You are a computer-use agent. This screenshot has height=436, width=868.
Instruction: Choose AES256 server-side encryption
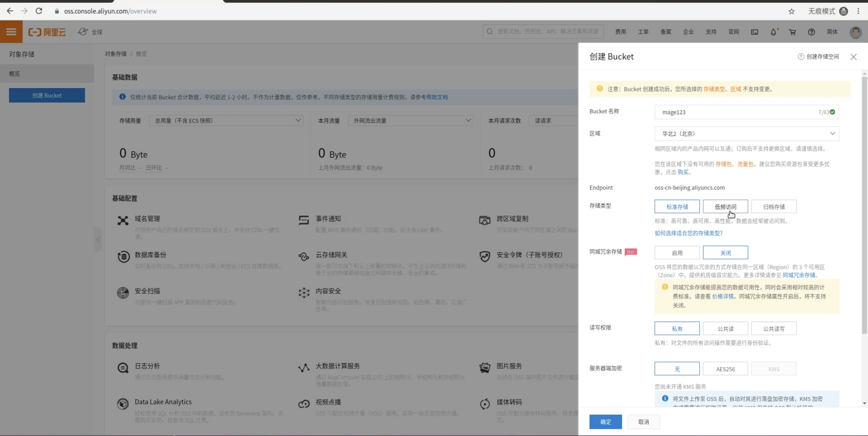coord(725,369)
